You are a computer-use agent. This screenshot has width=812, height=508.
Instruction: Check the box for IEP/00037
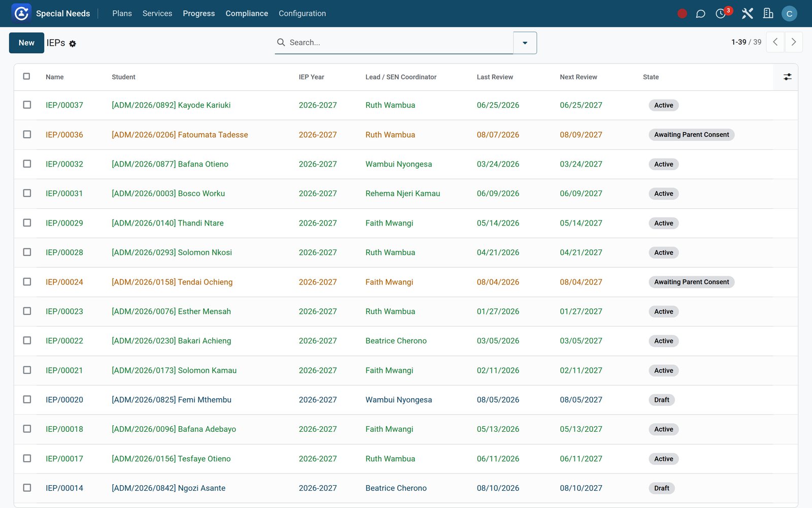click(27, 105)
